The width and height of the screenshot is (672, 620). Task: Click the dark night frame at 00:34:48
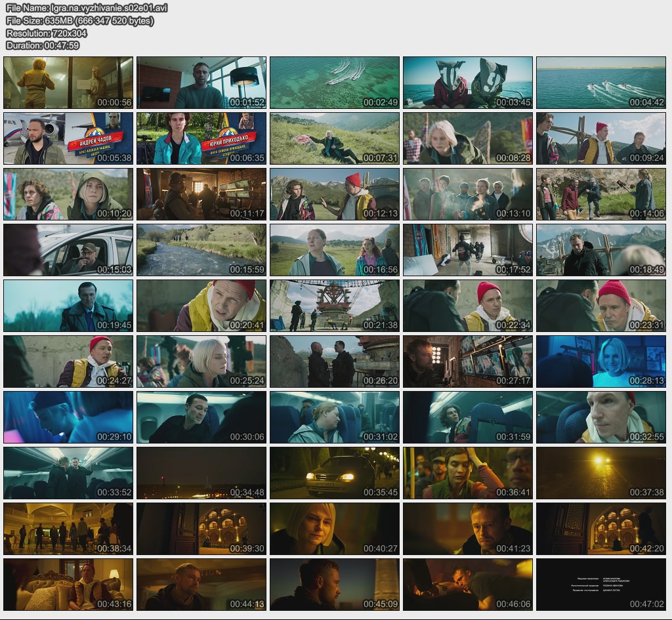tap(201, 473)
